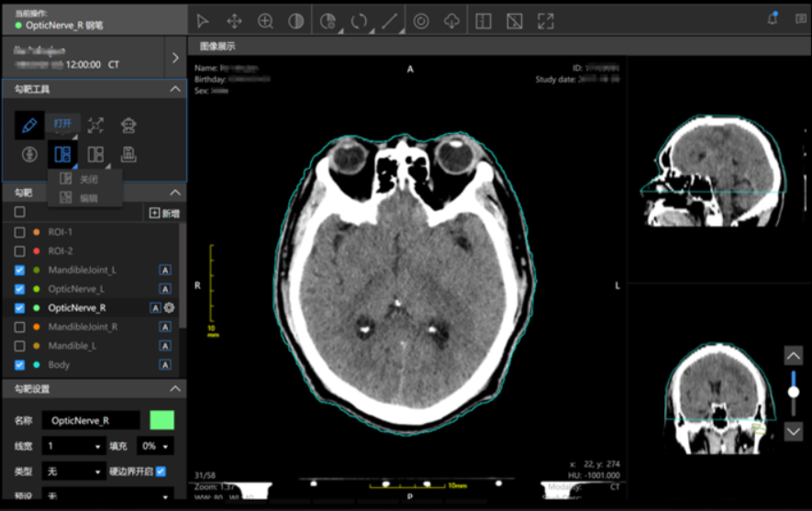Click the gray panel layout tool
812x511 pixels.
click(95, 154)
